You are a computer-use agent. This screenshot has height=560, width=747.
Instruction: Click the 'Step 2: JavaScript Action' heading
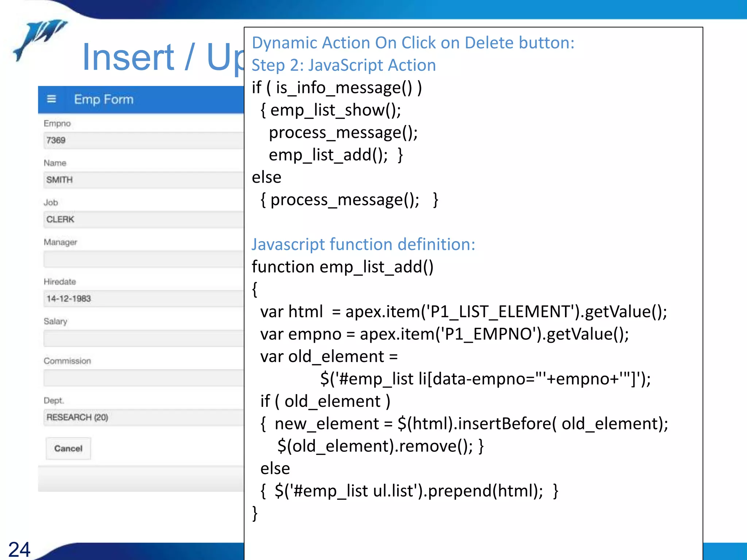point(344,65)
